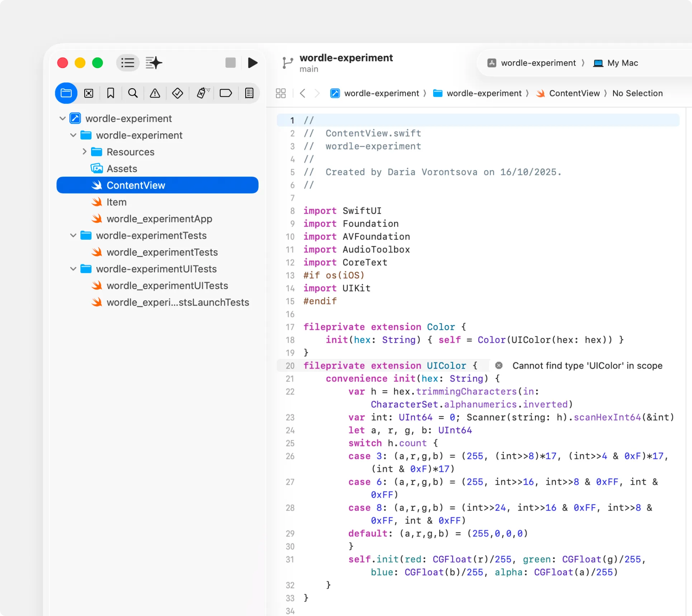Click the Stop button in toolbar

[x=231, y=63]
